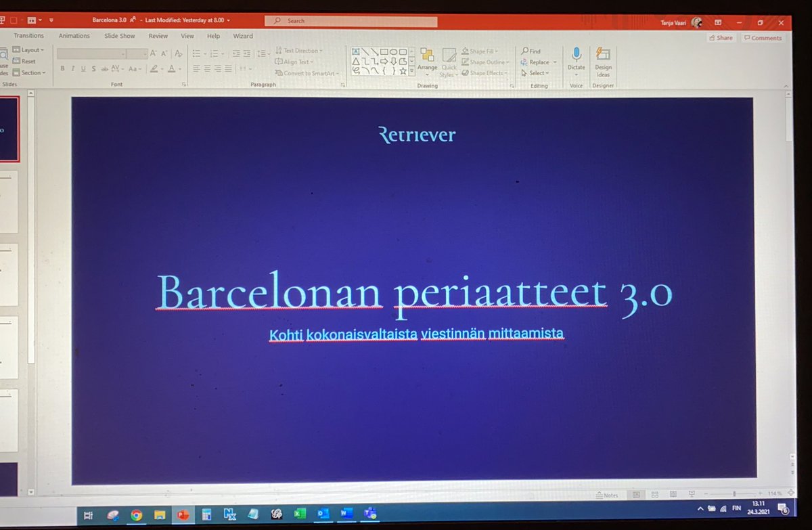Toggle underline formatting in Font group

[83, 69]
